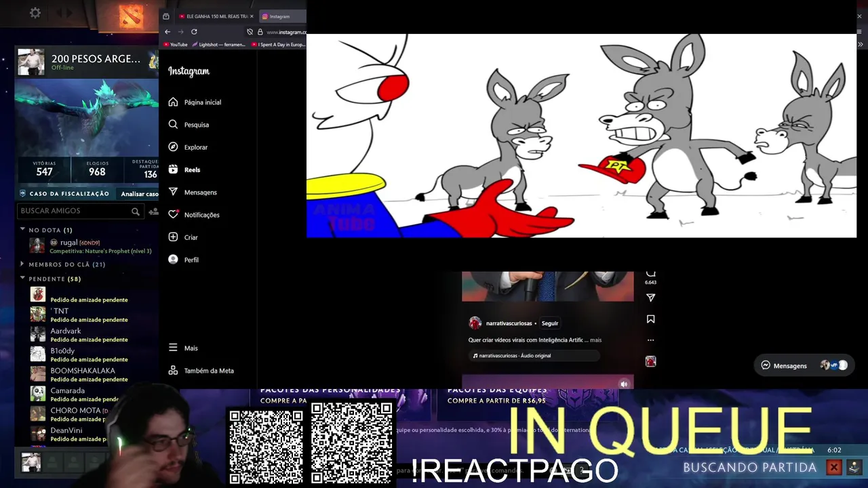Expand caption with mais
The width and height of the screenshot is (868, 488).
coord(595,340)
